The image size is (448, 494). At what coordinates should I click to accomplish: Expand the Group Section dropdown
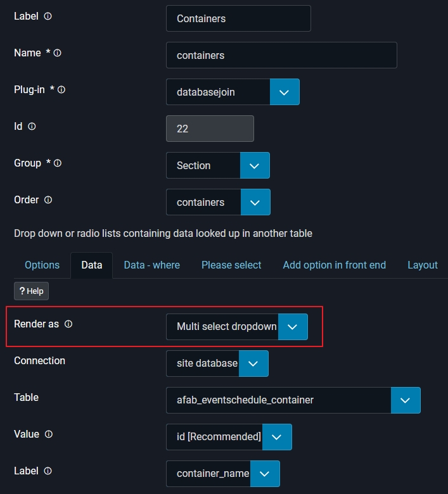tap(255, 165)
